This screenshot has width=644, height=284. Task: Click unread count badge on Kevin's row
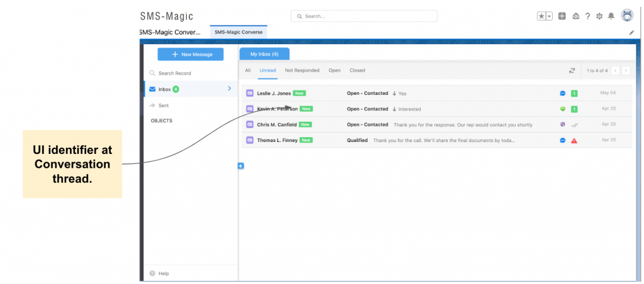574,109
